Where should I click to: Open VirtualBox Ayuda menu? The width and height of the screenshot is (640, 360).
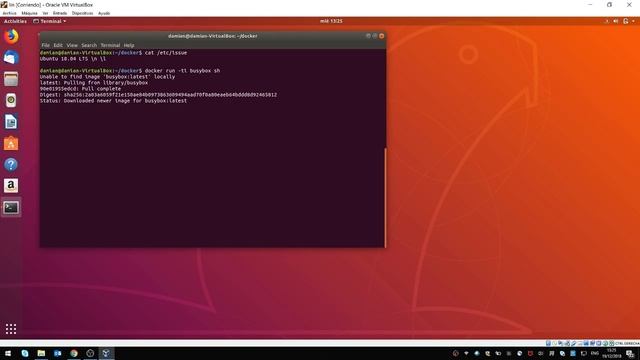click(x=104, y=13)
